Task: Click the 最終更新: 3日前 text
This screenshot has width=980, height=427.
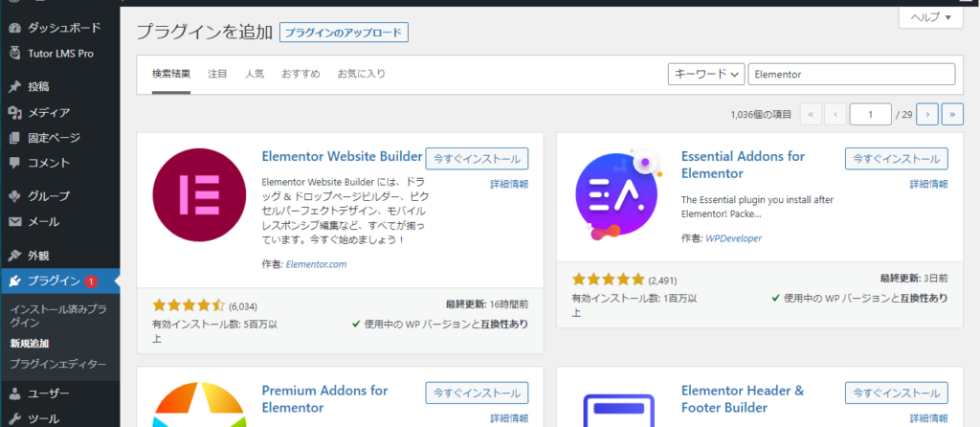Action: pyautogui.click(x=914, y=279)
